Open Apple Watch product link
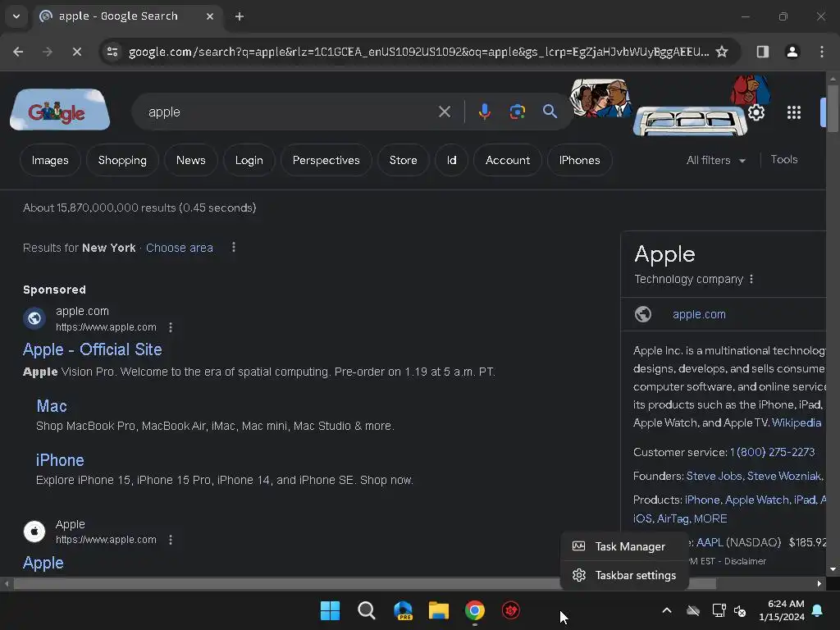 coord(757,500)
